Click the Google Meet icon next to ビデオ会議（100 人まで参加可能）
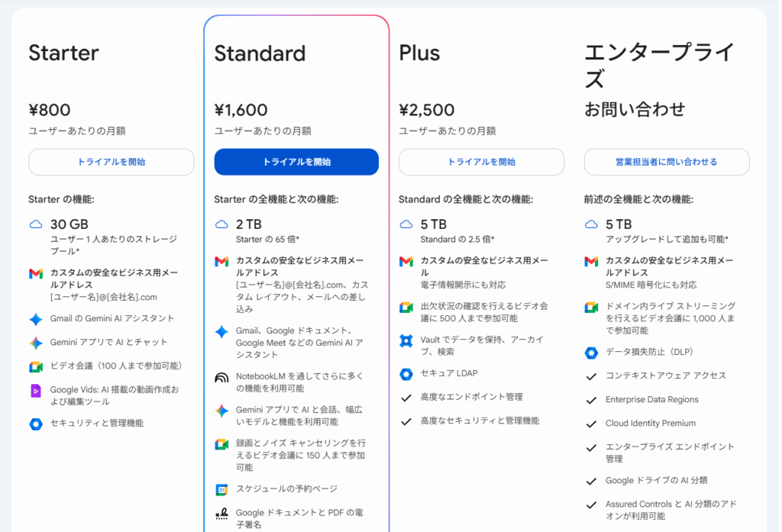This screenshot has height=532, width=782. pyautogui.click(x=36, y=366)
